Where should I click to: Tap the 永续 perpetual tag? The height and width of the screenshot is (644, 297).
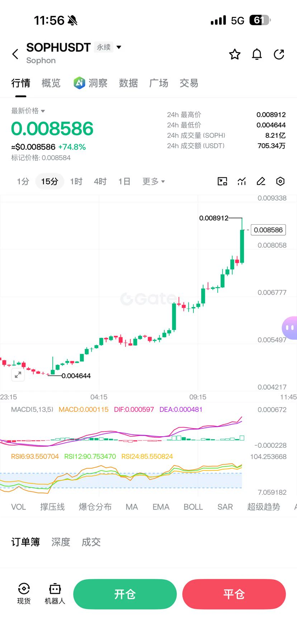[104, 47]
